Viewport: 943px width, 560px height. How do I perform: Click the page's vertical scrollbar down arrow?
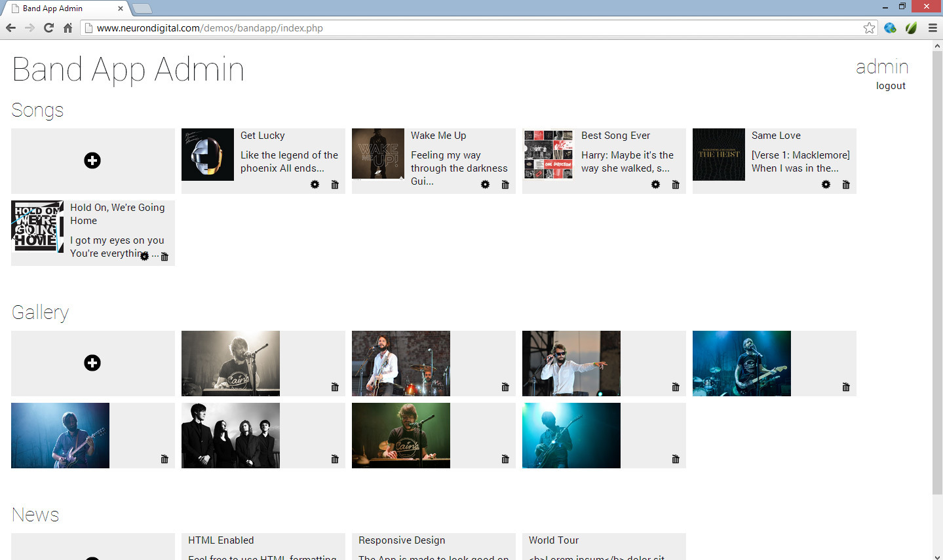click(x=937, y=555)
